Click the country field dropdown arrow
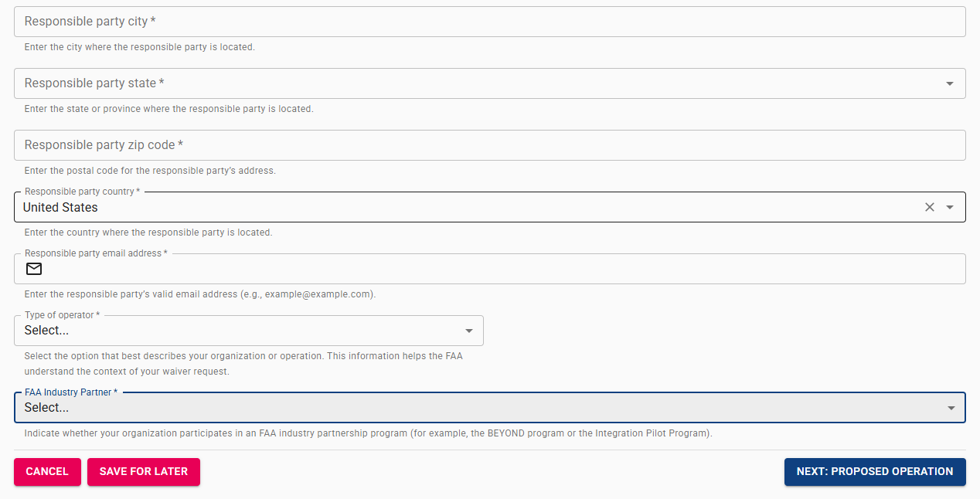 pos(950,207)
